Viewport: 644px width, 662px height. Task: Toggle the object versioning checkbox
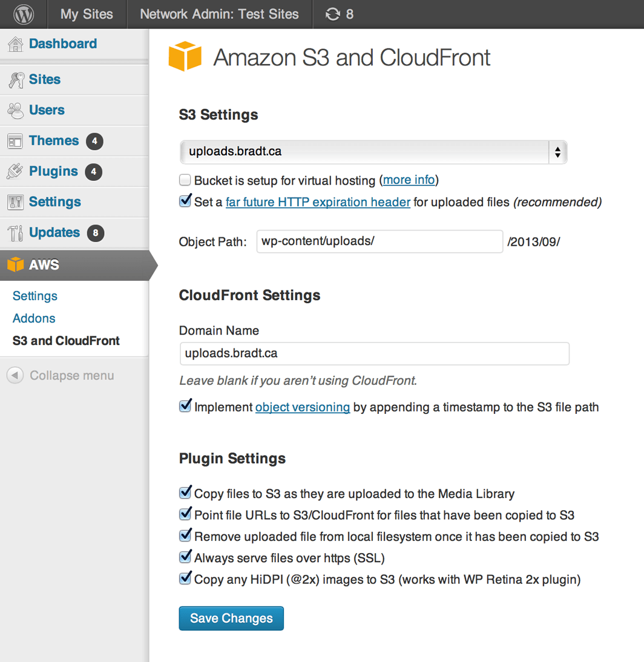click(185, 406)
